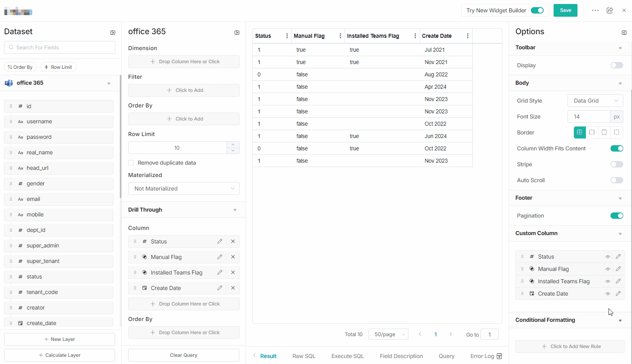632x364 pixels.
Task: Select the full grid border style
Action: 579,132
